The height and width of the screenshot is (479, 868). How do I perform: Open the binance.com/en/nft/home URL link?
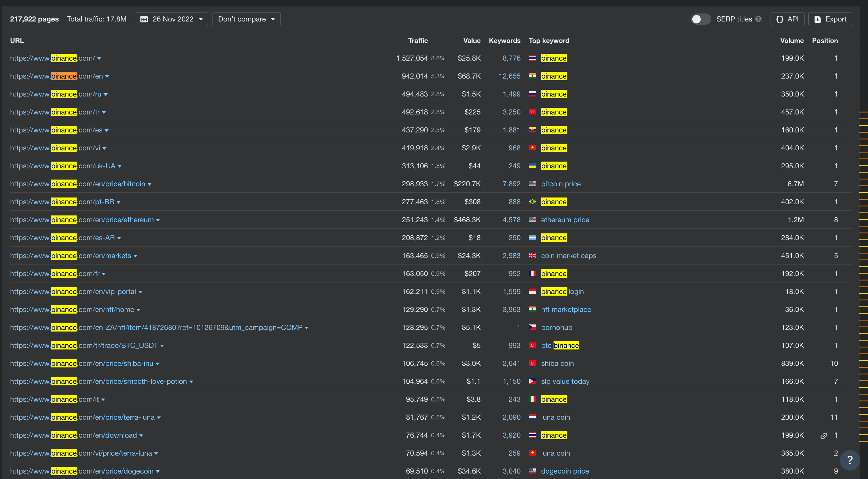72,309
